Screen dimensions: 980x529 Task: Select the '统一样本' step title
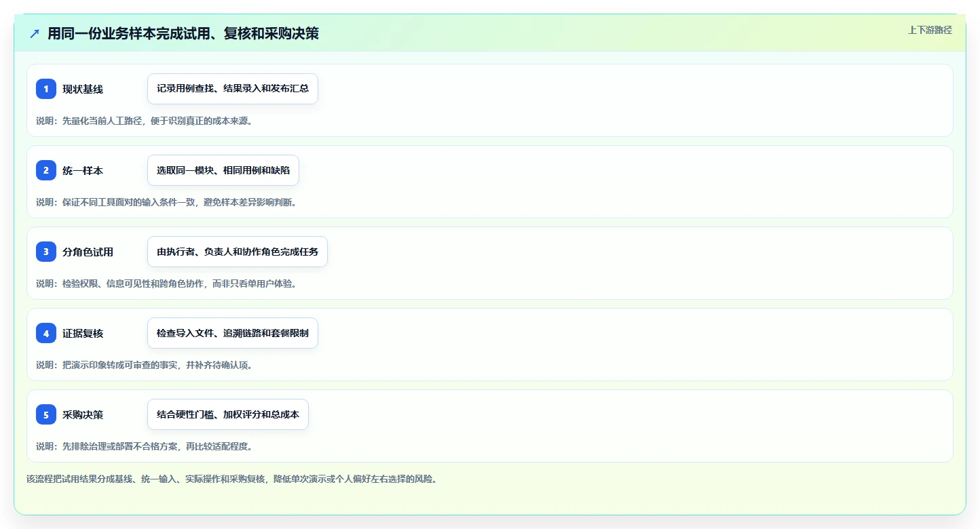click(x=83, y=170)
